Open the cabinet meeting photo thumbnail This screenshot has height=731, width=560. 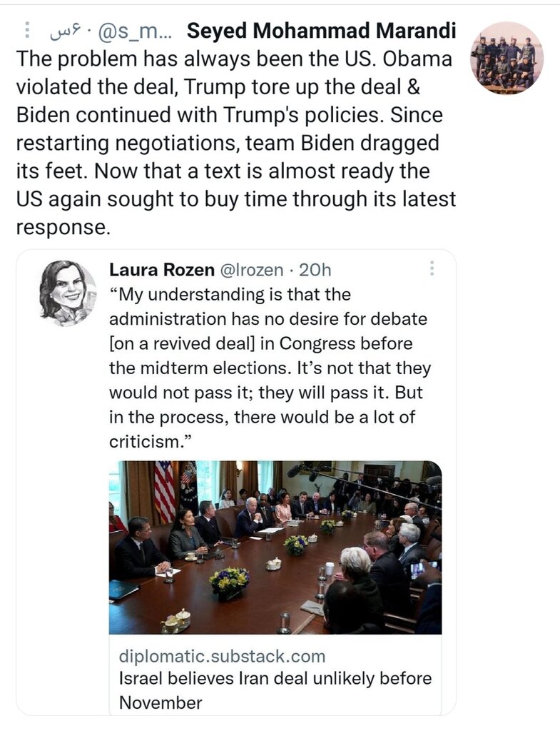(x=275, y=548)
